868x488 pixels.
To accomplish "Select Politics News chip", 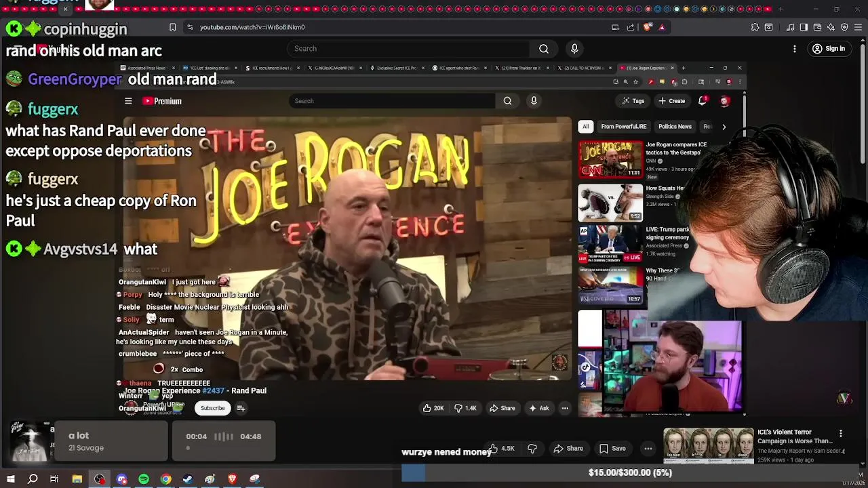I will click(675, 127).
